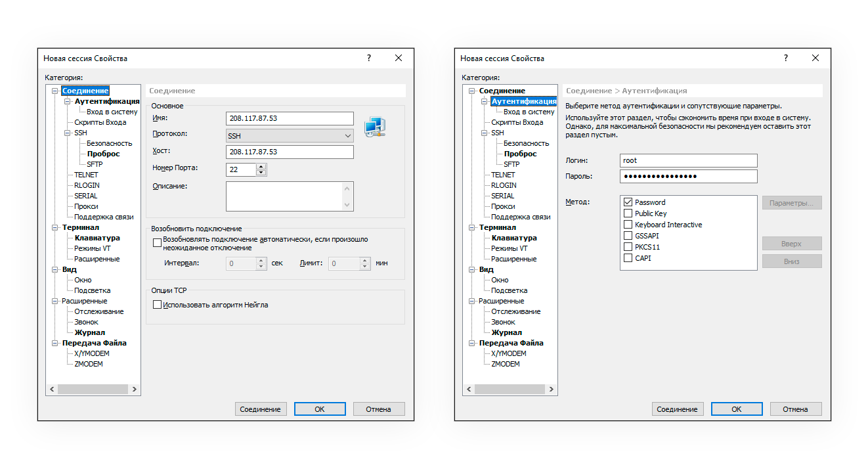868x469 pixels.
Task: Enable automatic reconnection on unexpected disconnect
Action: 157,243
